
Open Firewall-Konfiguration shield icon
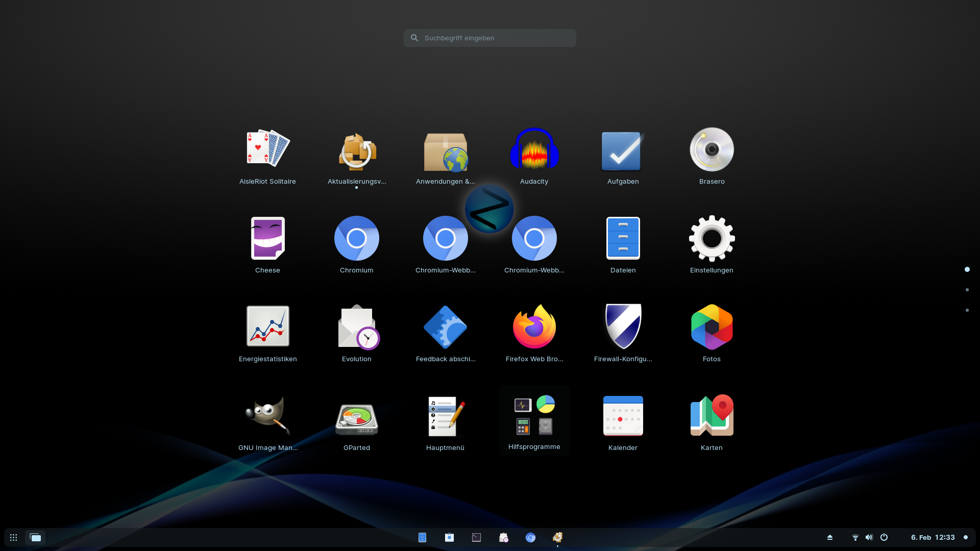pyautogui.click(x=623, y=327)
